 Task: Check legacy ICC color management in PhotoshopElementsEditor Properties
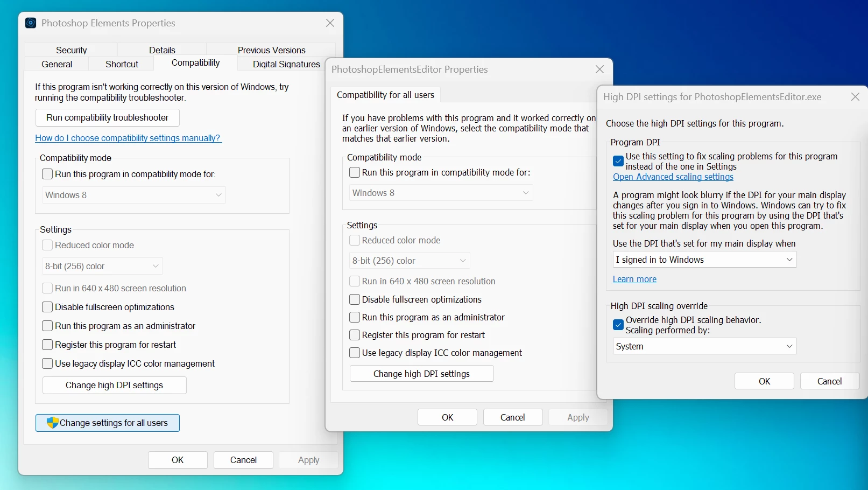[355, 353]
